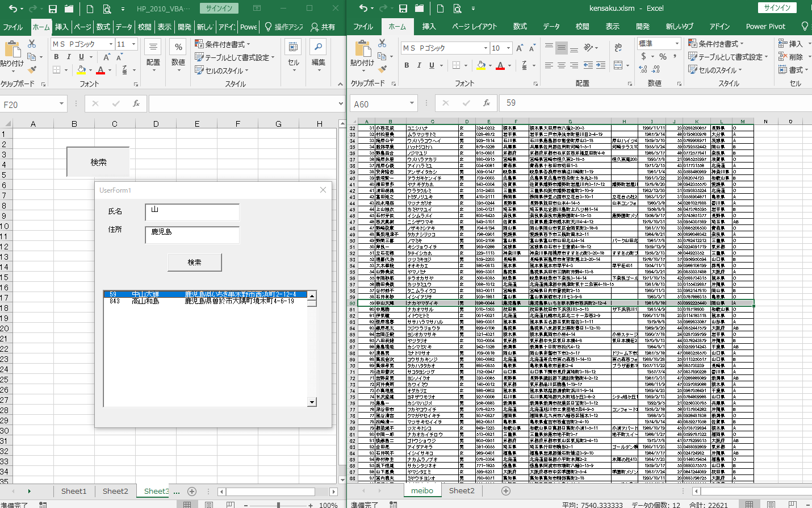Image resolution: width=812 pixels, height=508 pixels.
Task: Select 高山和島 row in results list
Action: pos(206,301)
